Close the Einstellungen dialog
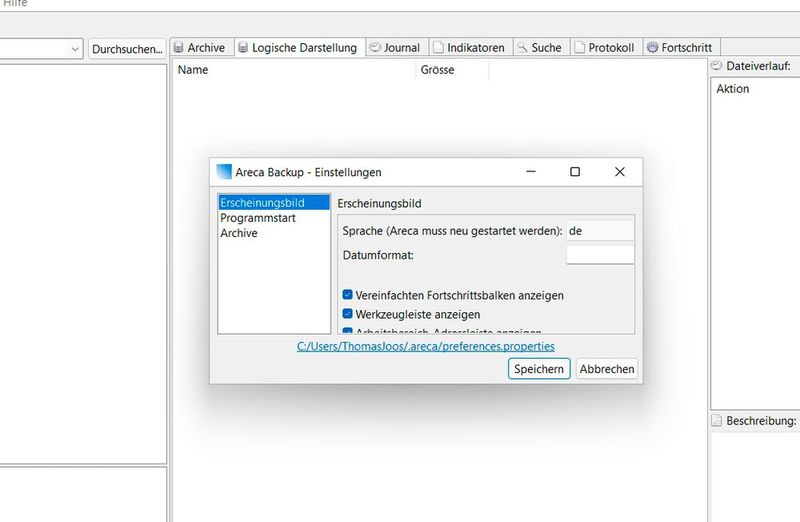Screen dimensions: 800x522 620,172
